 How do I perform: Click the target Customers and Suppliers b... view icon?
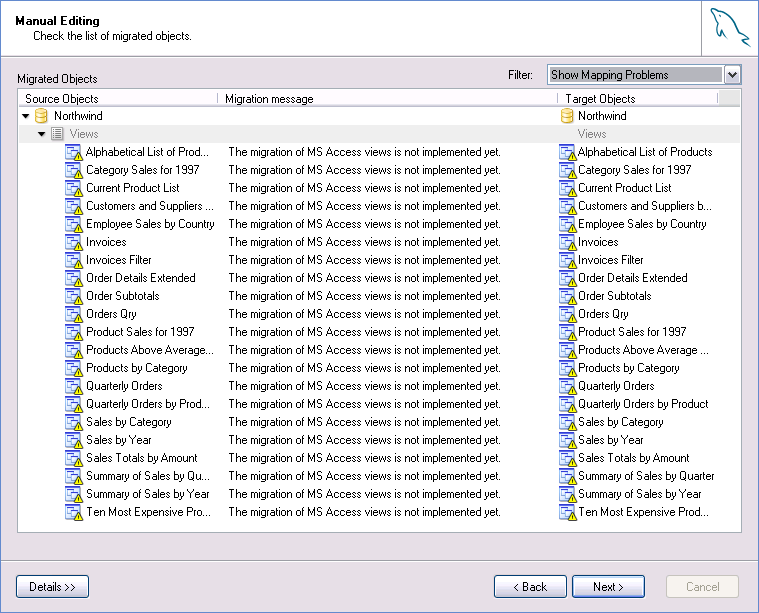tap(567, 206)
